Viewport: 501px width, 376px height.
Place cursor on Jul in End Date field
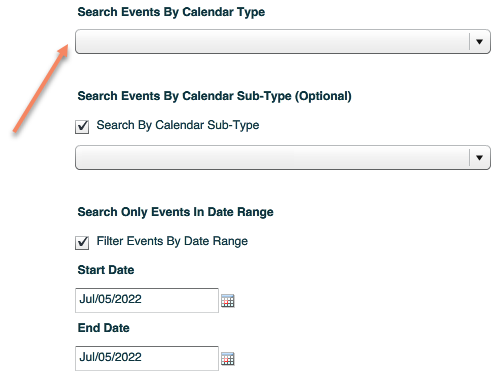(87, 357)
